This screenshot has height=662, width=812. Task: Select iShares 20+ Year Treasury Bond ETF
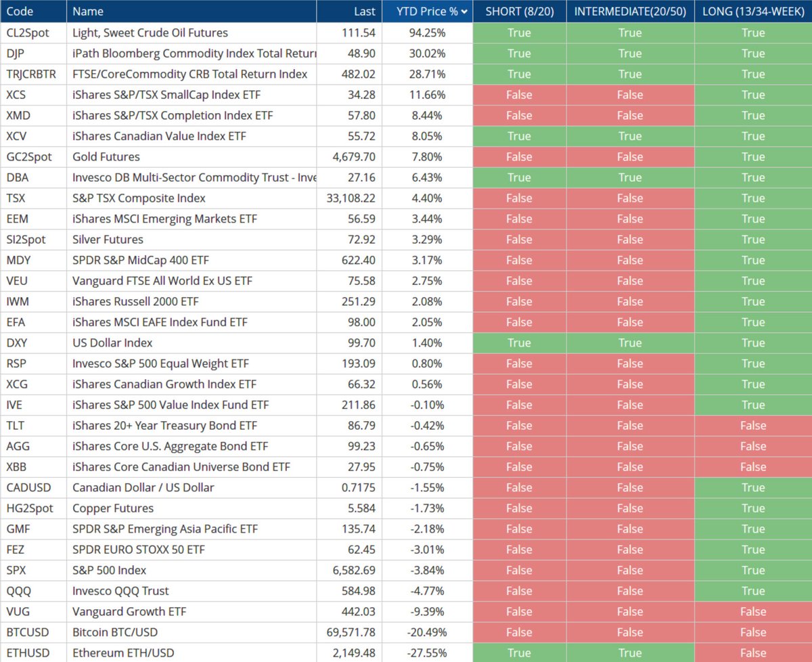pyautogui.click(x=191, y=425)
